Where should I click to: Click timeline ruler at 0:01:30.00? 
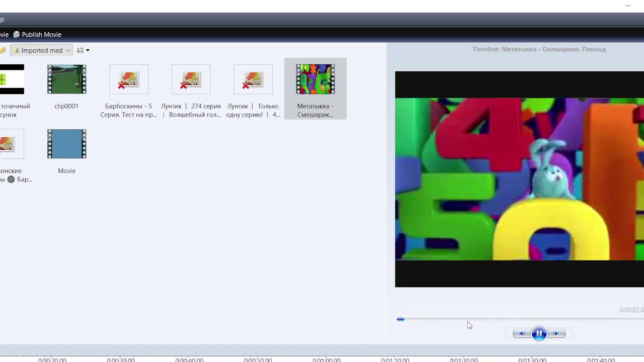pyautogui.click(x=532, y=359)
